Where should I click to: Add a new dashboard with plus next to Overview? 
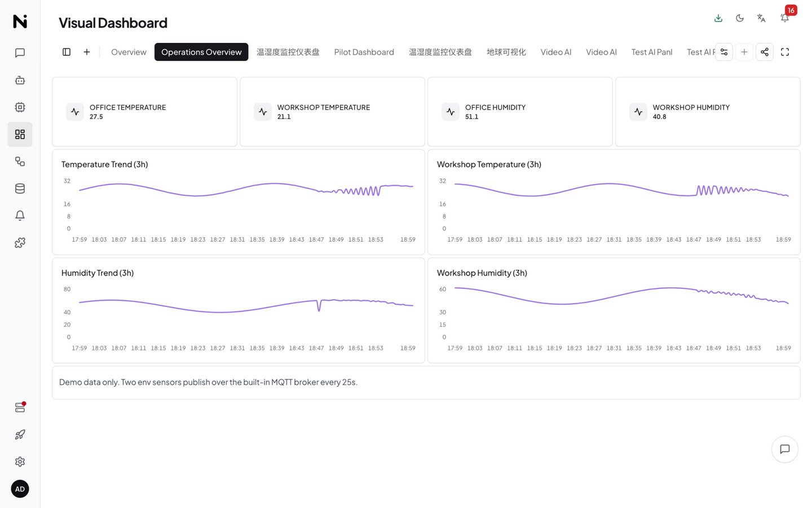click(x=87, y=52)
